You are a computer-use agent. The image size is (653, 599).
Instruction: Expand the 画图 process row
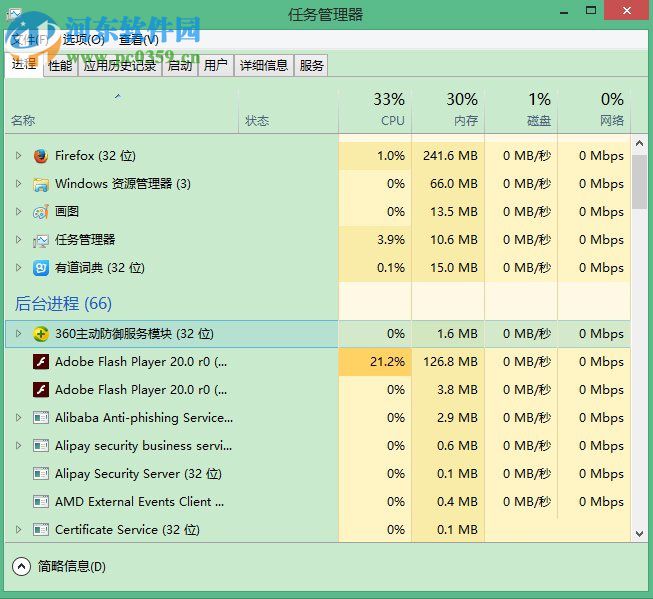tap(18, 212)
